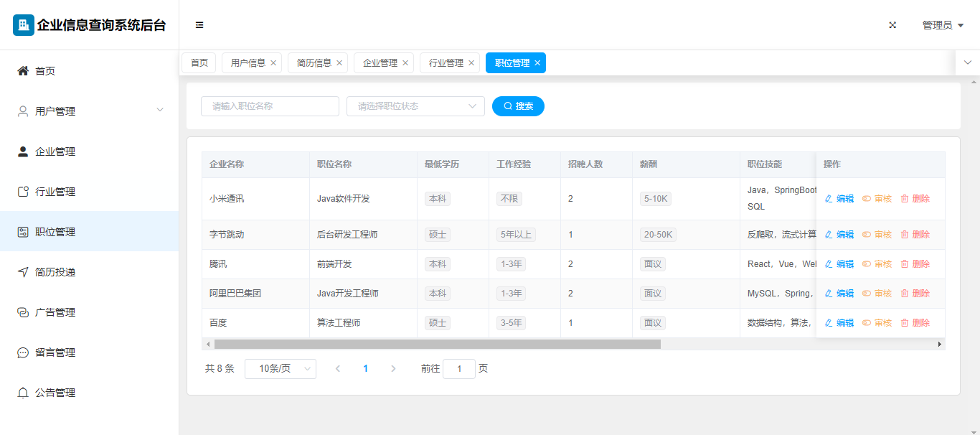The height and width of the screenshot is (435, 980).
Task: Click 审核 for the 百度 row
Action: tap(877, 323)
